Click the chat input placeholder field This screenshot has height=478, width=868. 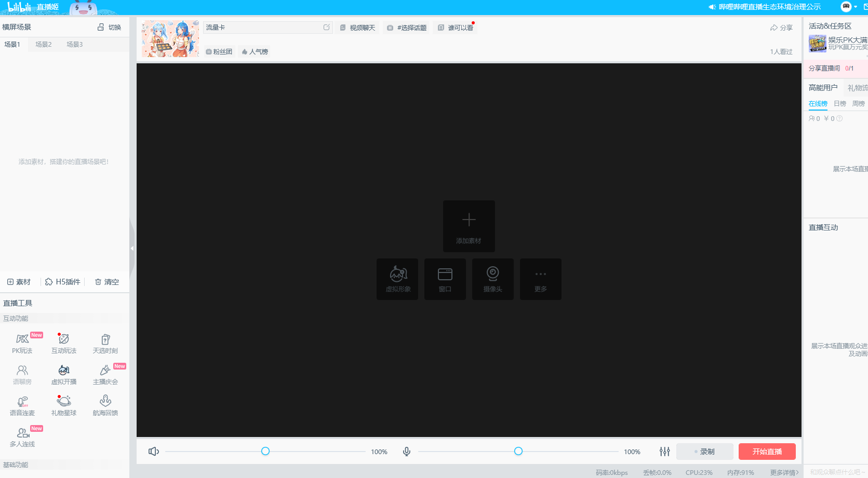click(x=836, y=472)
